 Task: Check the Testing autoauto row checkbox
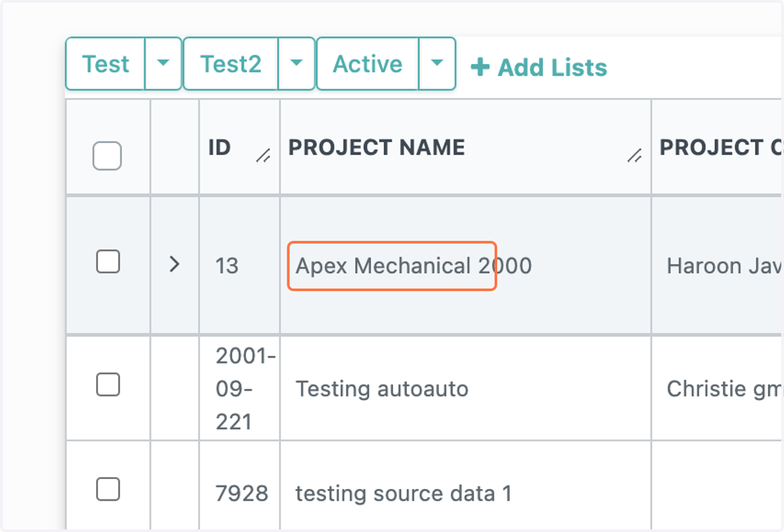pos(108,384)
